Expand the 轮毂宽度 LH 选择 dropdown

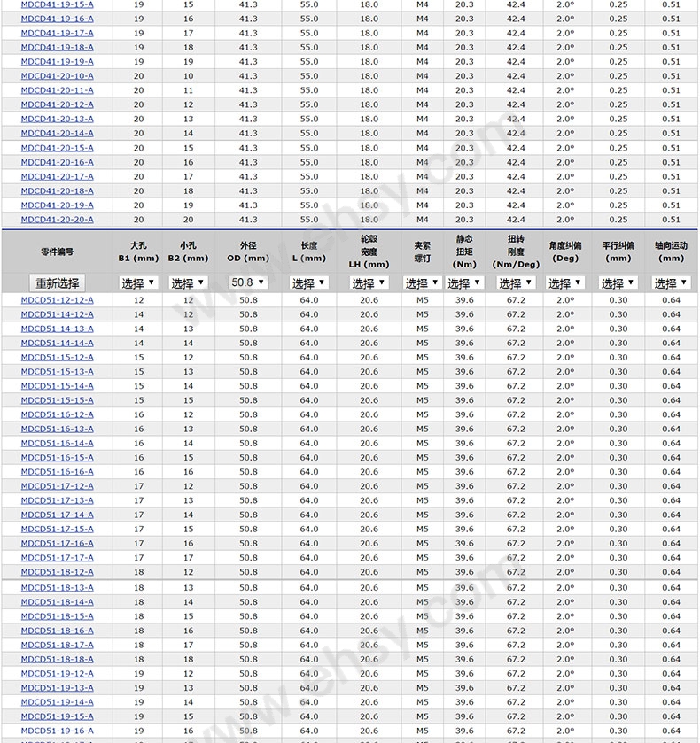tap(369, 283)
